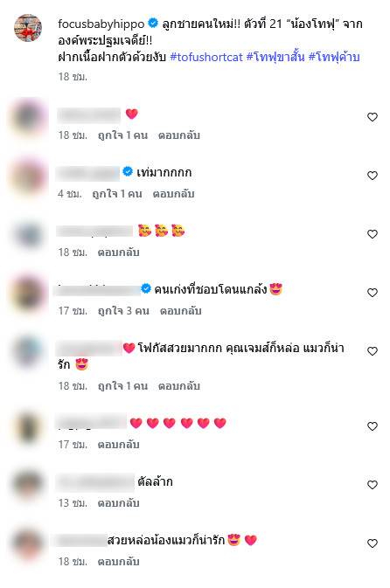Like the comment สวยหล่อน้องแมวก็น่ารัก

372,543
